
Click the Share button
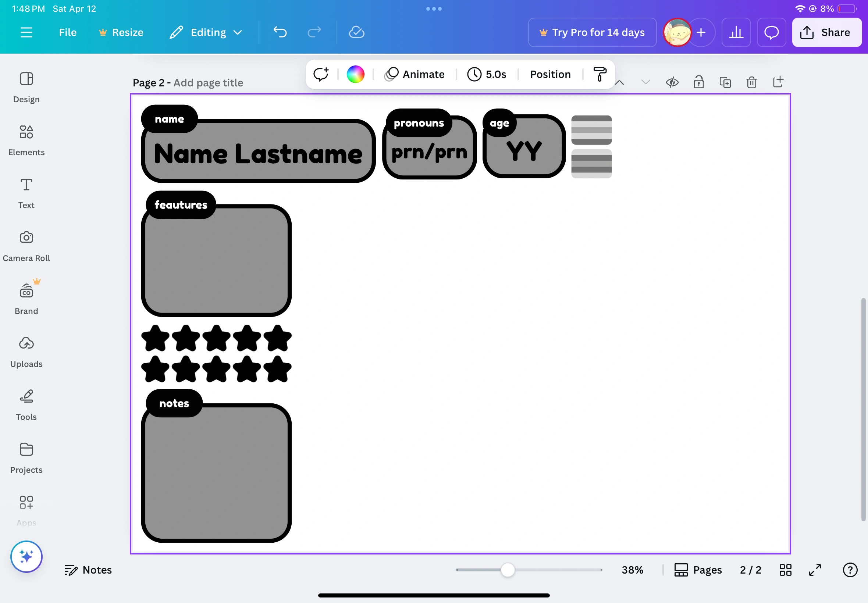pyautogui.click(x=826, y=32)
